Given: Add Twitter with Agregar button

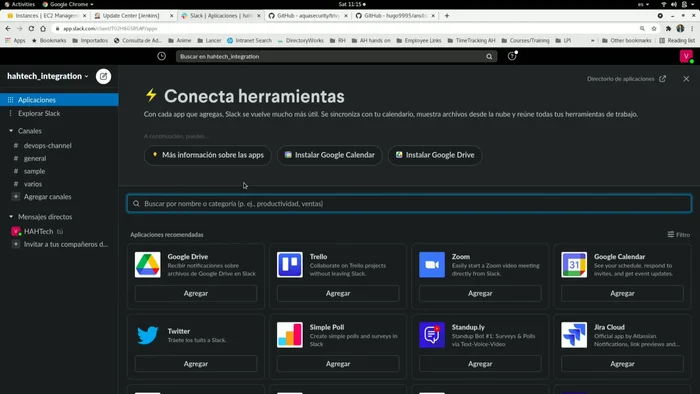Looking at the screenshot, I should (x=196, y=364).
